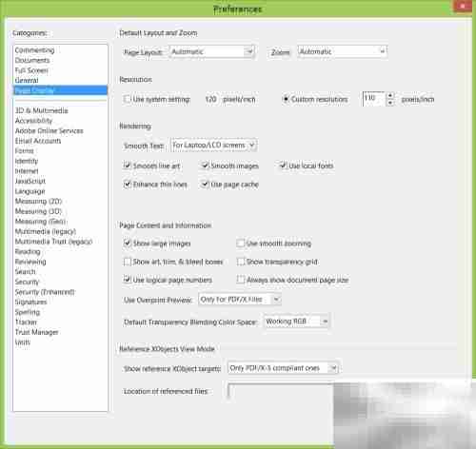Viewport: 476px width, 449px height.
Task: Open the Page Layout dropdown
Action: click(x=212, y=51)
